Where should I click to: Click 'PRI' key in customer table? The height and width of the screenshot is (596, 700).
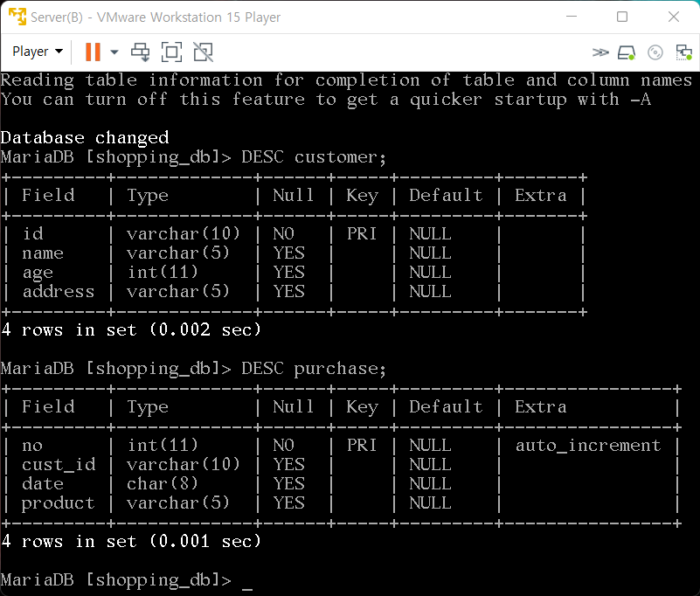(x=362, y=233)
